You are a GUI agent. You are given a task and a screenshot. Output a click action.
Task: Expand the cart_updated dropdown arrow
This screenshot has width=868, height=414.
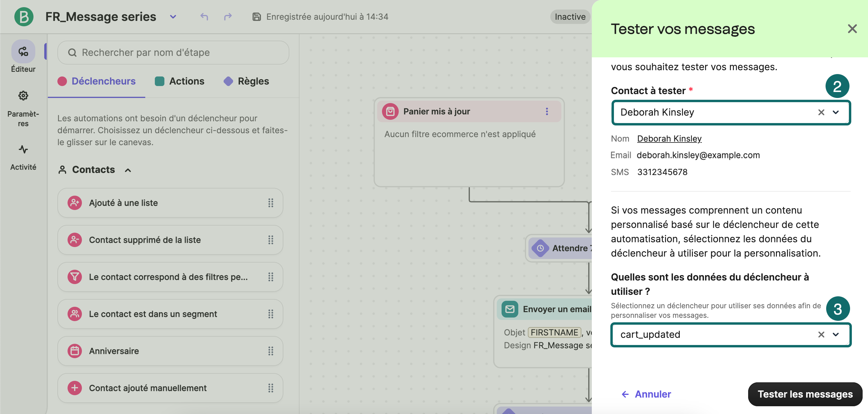[836, 335]
